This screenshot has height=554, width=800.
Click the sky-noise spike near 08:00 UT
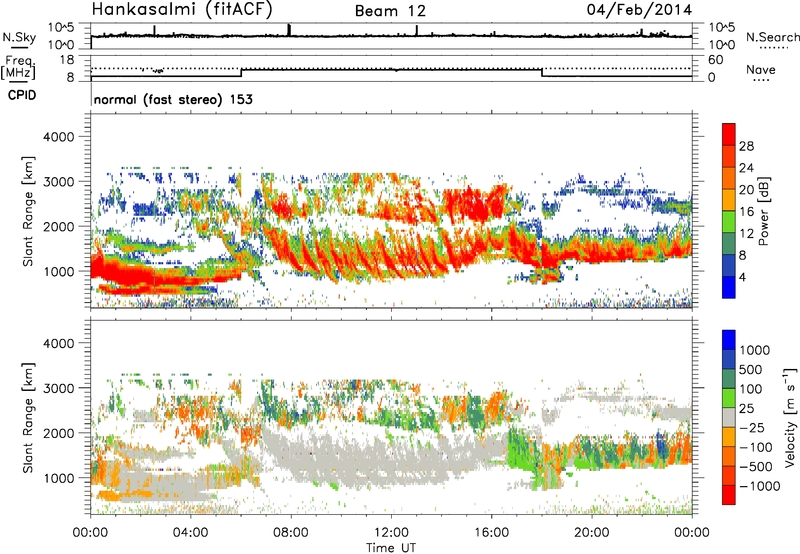click(289, 30)
